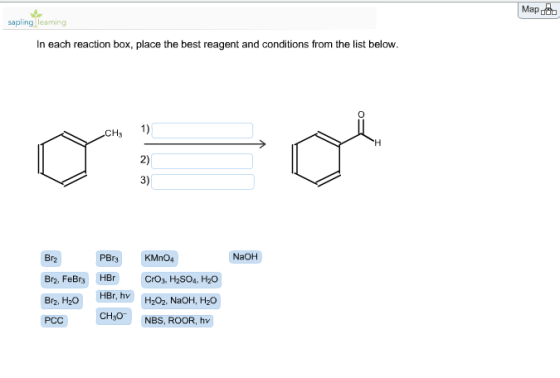Select reaction step 1 box

202,130
